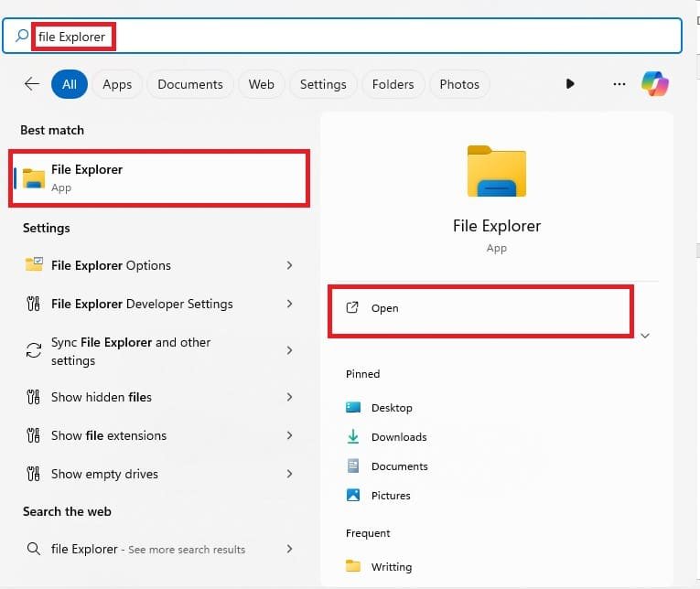
Task: Expand the Show hidden files chevron
Action: point(289,397)
